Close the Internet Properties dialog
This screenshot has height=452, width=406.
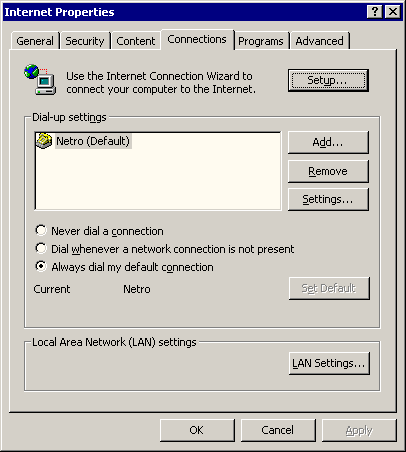tap(393, 12)
